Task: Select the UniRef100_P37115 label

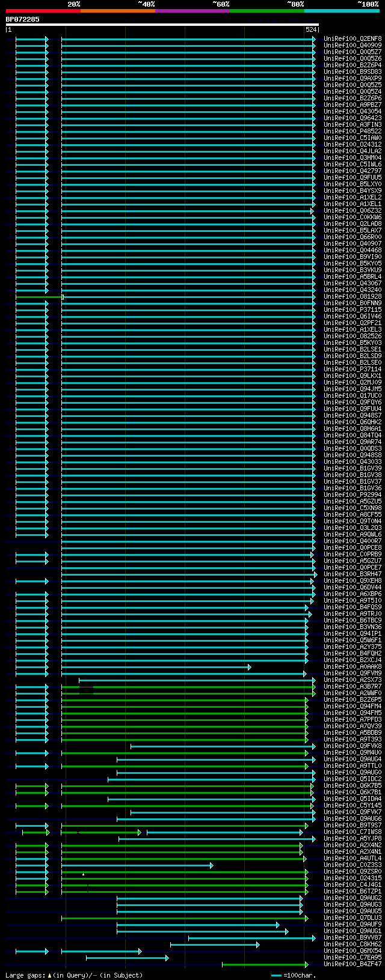Action: pos(353,309)
